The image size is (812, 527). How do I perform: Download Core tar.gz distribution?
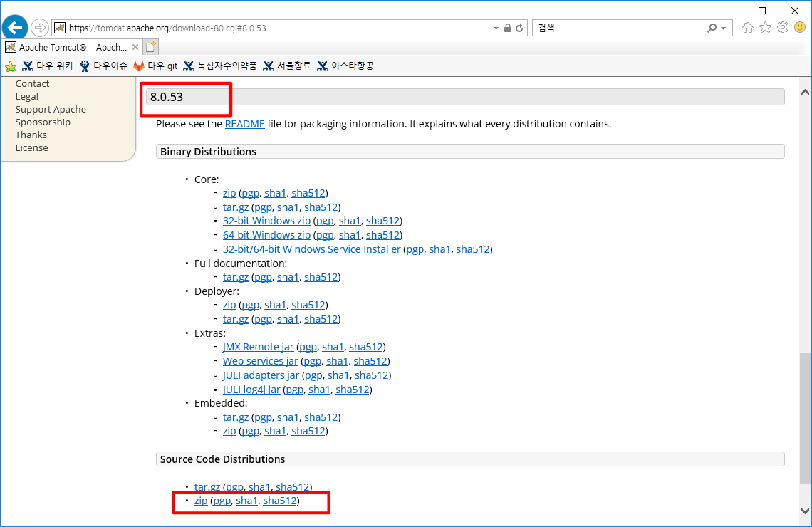click(x=236, y=207)
